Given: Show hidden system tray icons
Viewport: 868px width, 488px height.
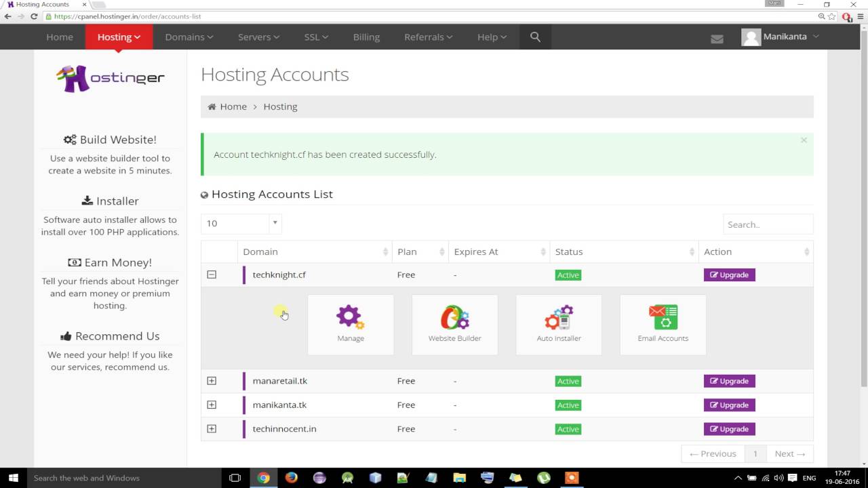Looking at the screenshot, I should tap(738, 478).
